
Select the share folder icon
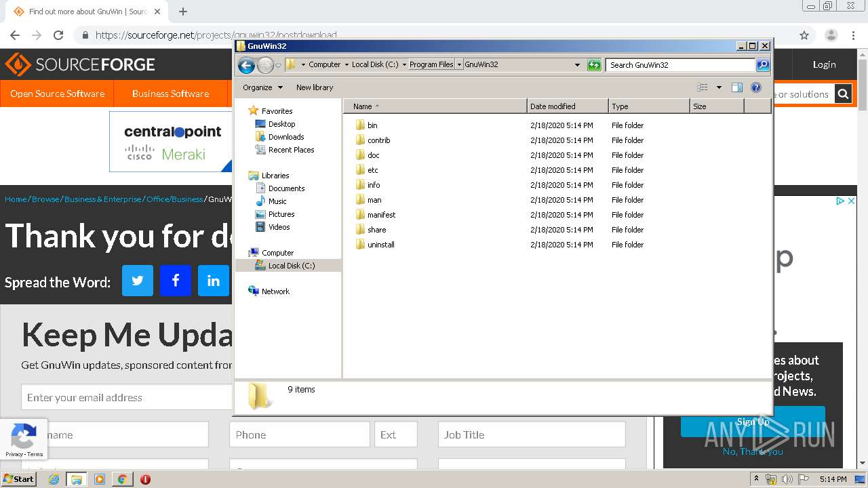coord(360,230)
